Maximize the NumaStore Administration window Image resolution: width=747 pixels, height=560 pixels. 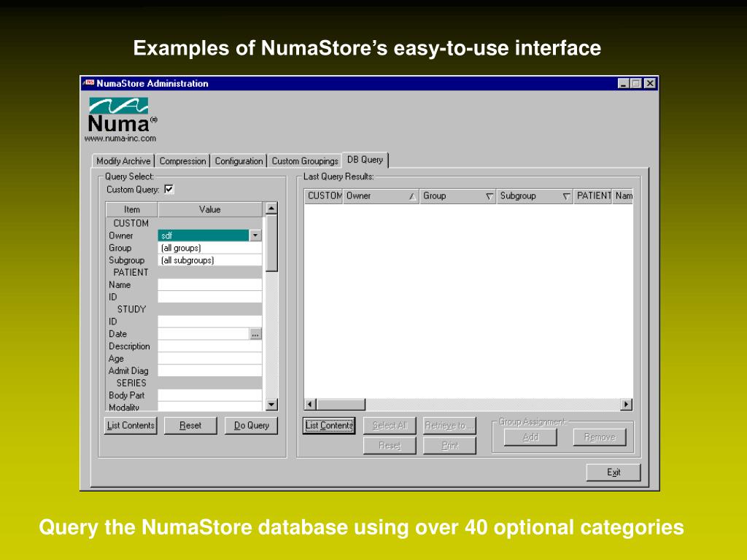tap(635, 83)
